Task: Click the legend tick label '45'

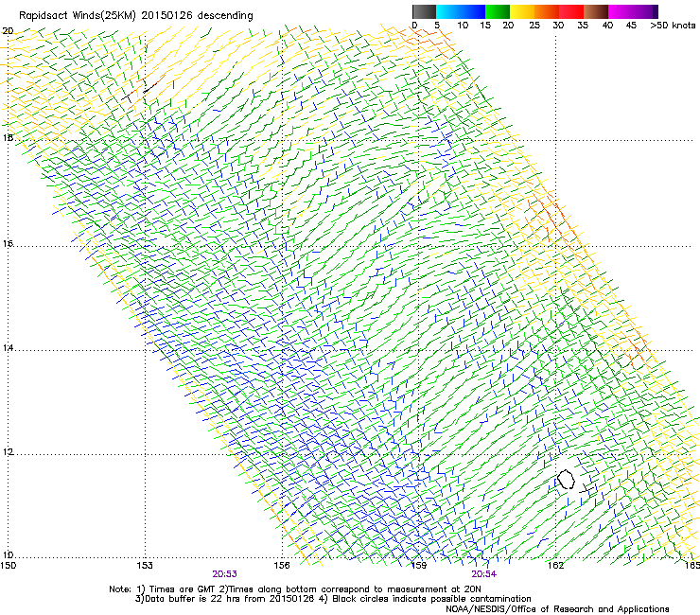Action: pyautogui.click(x=631, y=26)
